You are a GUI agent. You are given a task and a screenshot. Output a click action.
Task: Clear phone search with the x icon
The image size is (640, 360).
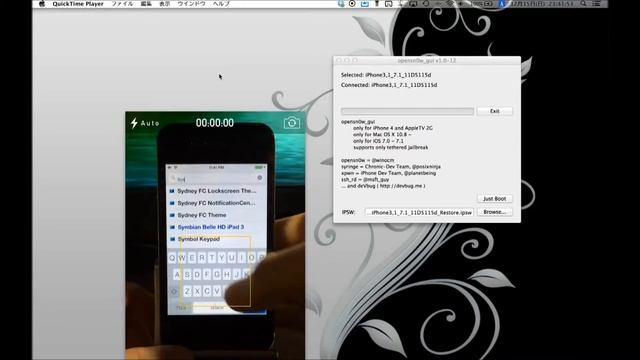[x=260, y=178]
